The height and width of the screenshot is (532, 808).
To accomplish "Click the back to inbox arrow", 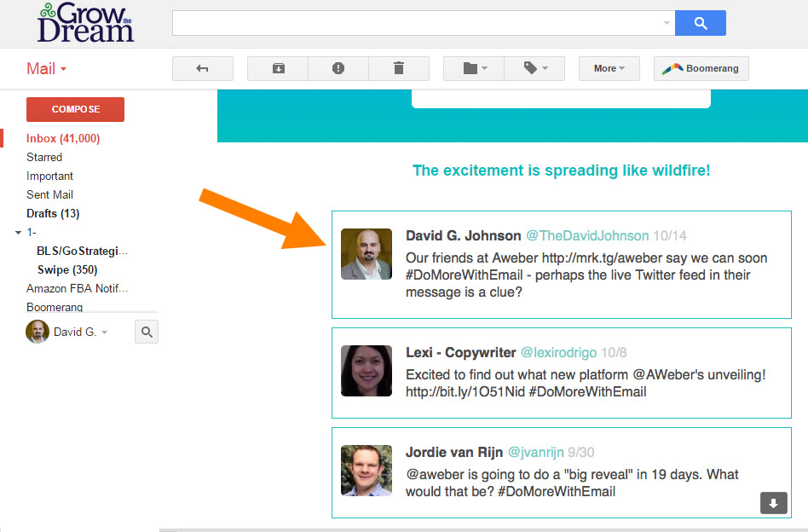I will tap(203, 68).
